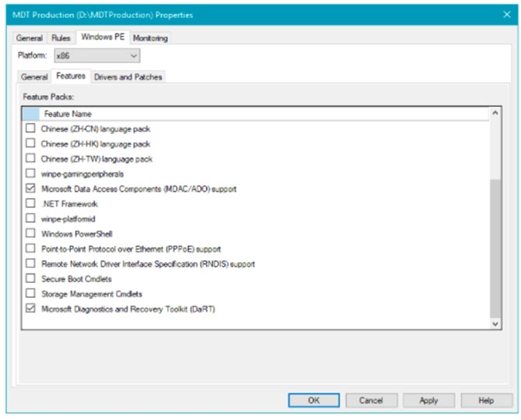Check the Chinese (ZH-TW) language pack box
This screenshot has height=420, width=521.
click(x=30, y=158)
